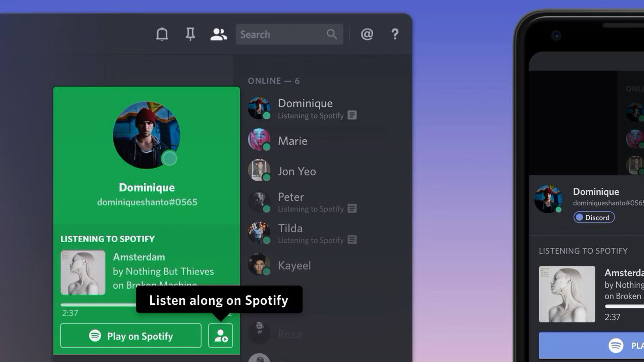Open mentions with the @ icon

(367, 34)
